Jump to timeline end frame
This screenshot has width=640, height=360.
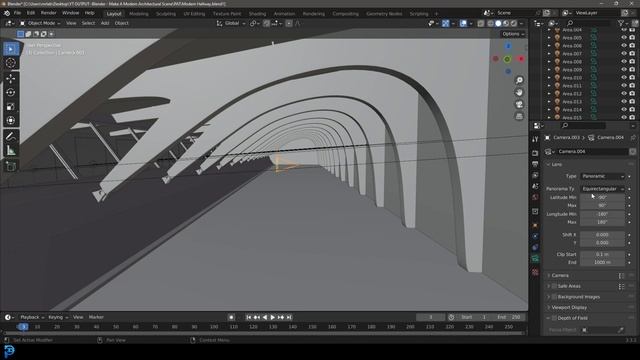point(289,317)
